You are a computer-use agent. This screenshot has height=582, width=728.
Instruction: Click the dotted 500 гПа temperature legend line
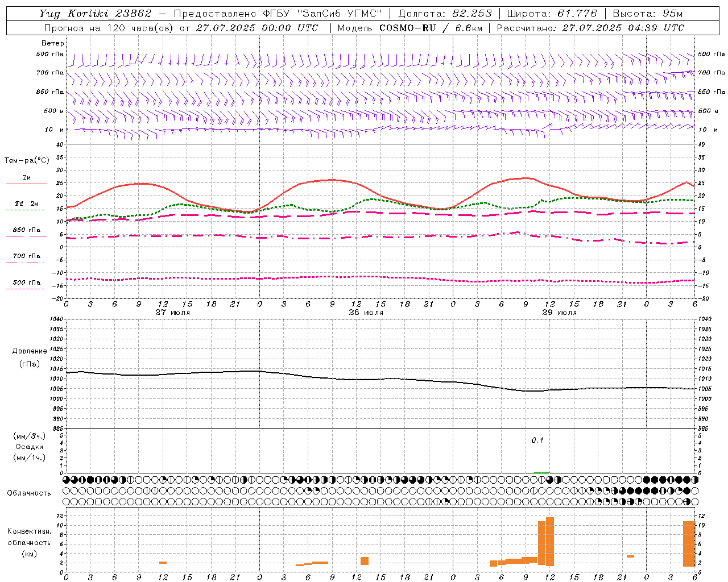point(25,289)
